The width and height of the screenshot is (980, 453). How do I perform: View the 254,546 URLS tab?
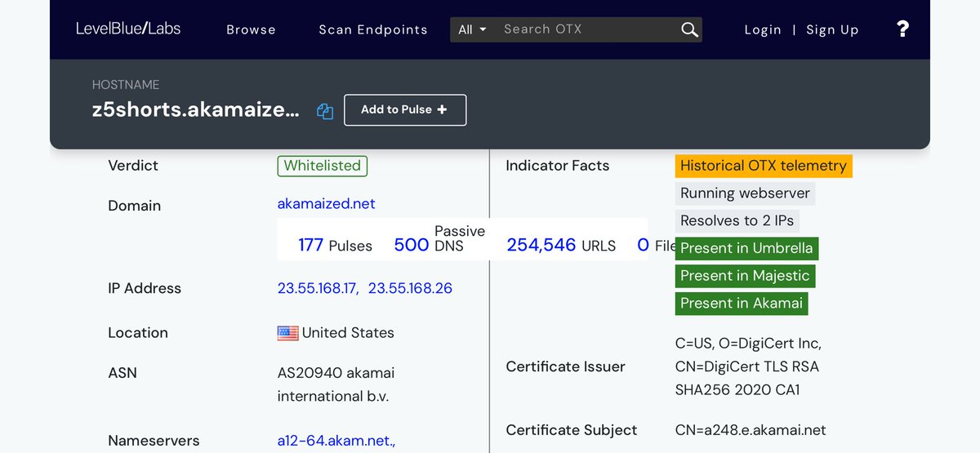(561, 245)
